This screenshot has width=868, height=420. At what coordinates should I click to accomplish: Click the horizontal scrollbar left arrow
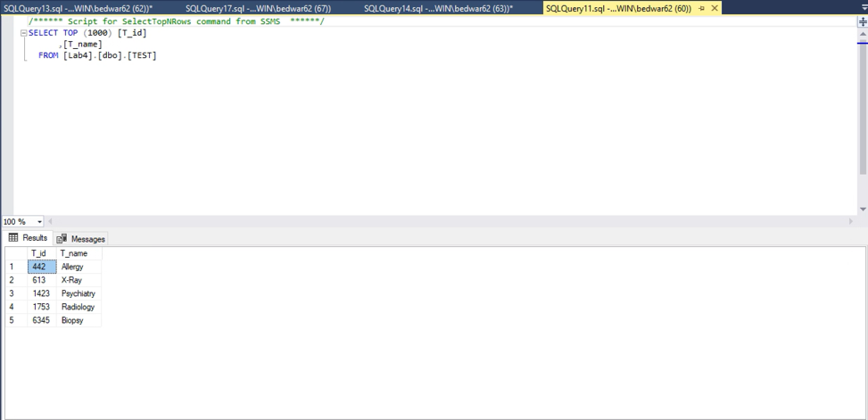click(x=50, y=221)
